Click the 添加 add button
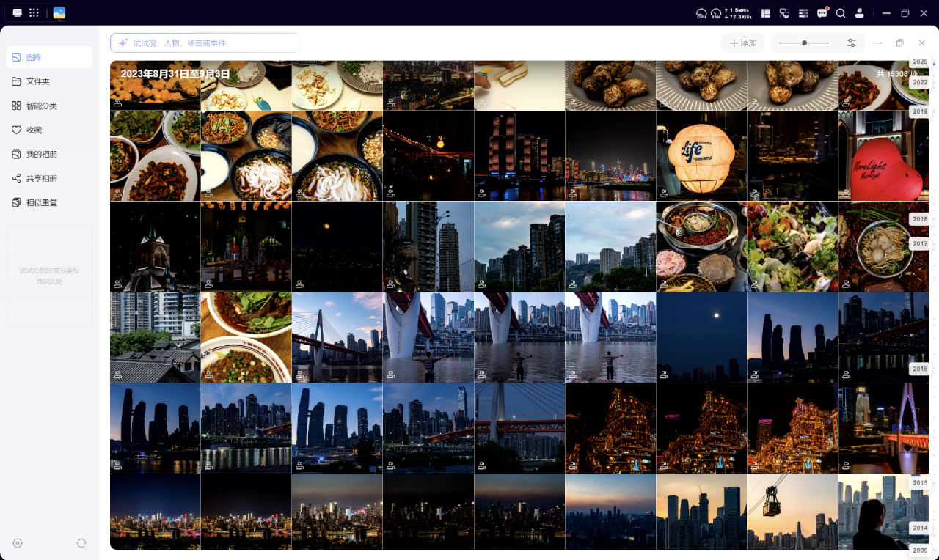Screen dimensions: 939x560 click(x=742, y=43)
